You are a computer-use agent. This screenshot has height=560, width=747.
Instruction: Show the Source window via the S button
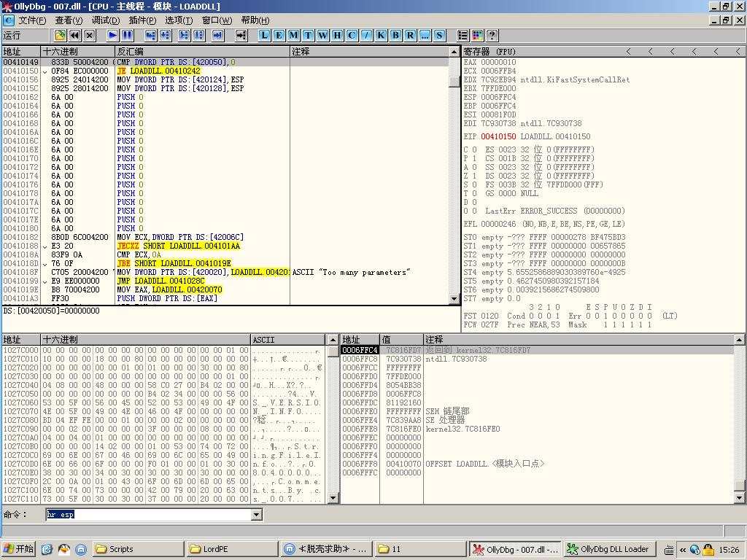click(438, 36)
